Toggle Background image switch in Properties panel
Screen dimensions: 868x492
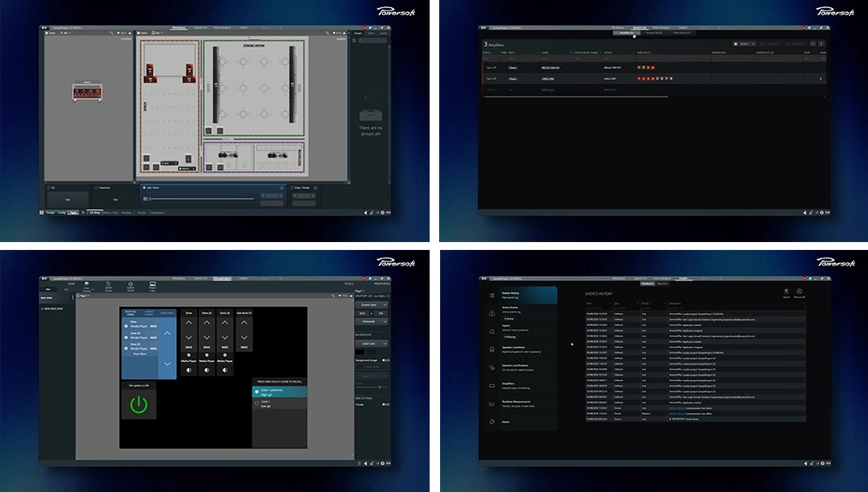click(385, 360)
